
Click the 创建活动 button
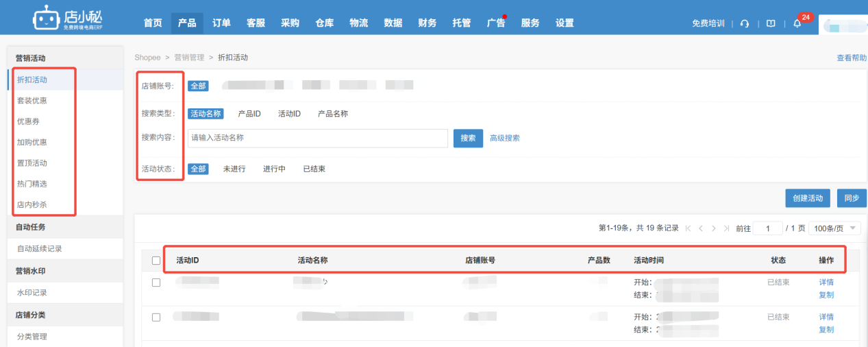point(808,198)
